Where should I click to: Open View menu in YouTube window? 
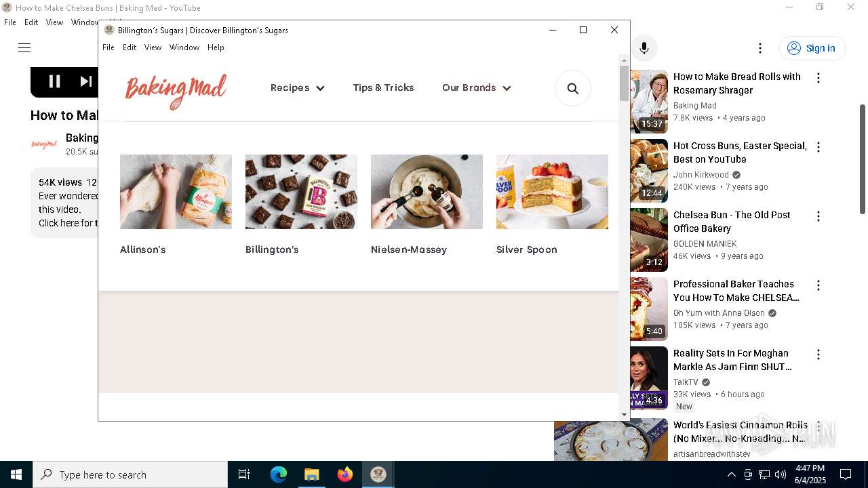click(54, 22)
